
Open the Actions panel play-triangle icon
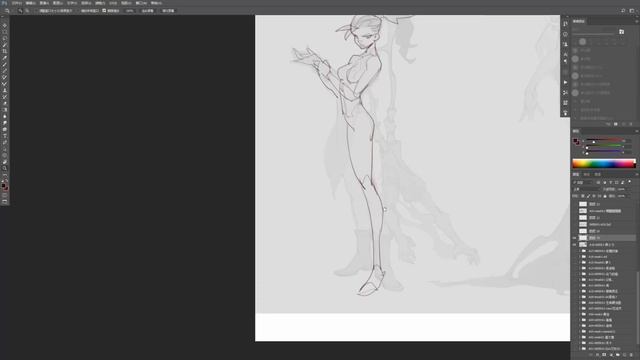pos(565,82)
